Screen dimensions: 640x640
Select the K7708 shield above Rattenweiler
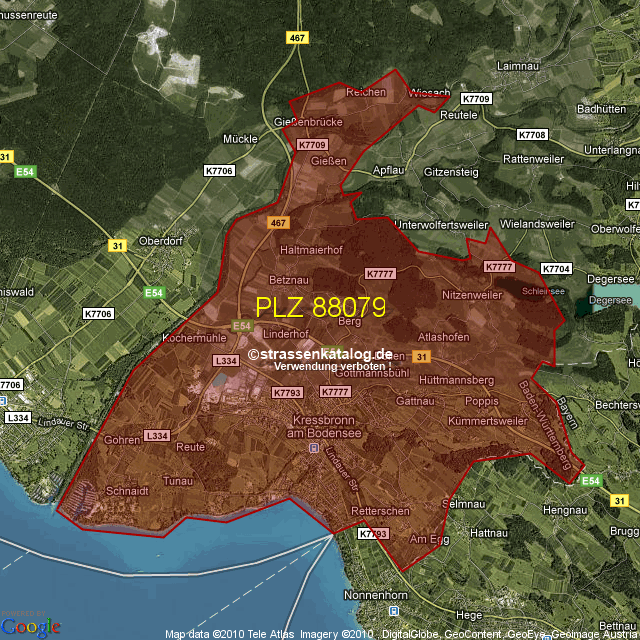pyautogui.click(x=532, y=134)
